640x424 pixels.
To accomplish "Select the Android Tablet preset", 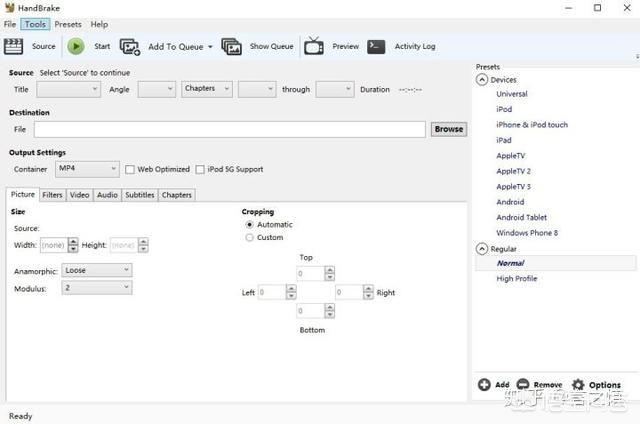I will point(522,218).
